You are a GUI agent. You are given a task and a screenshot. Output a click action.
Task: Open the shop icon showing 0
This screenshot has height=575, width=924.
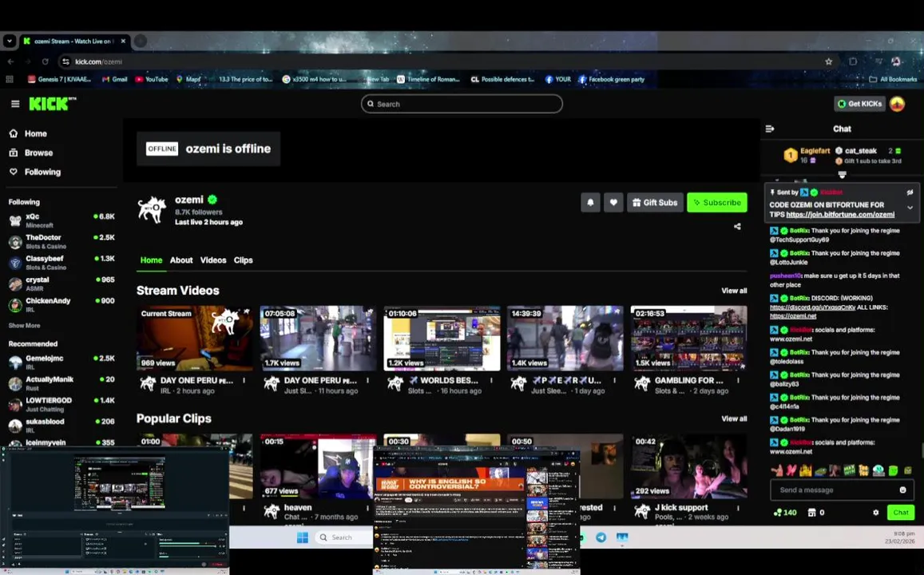811,513
